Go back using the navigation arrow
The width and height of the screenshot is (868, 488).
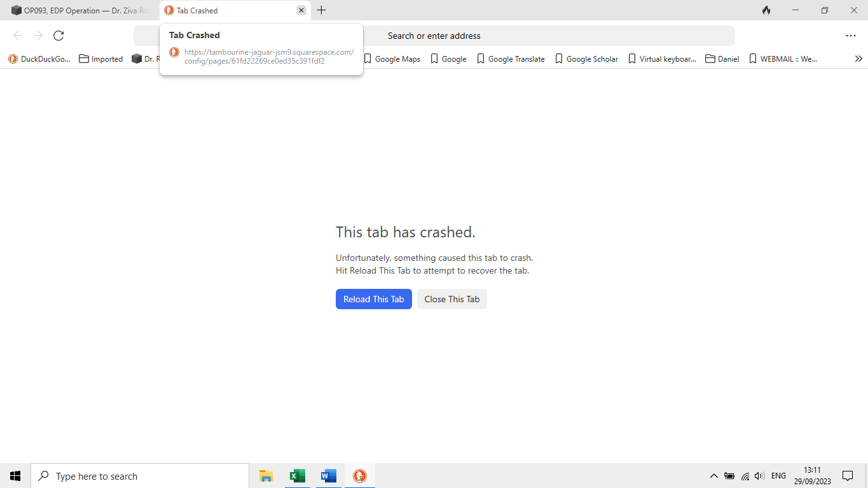17,36
